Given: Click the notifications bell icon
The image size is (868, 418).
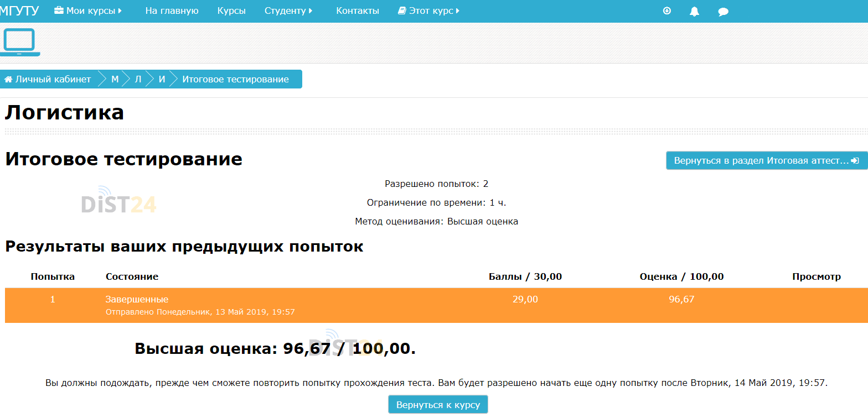Looking at the screenshot, I should tap(694, 11).
